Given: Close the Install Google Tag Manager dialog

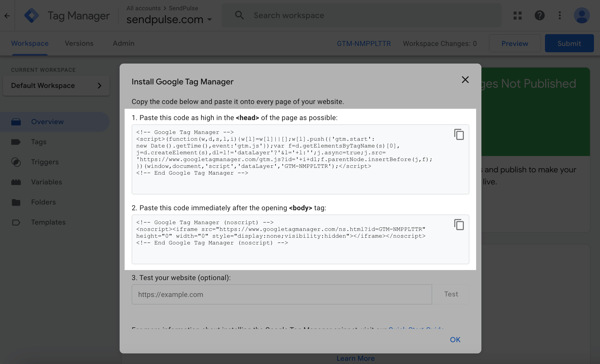Looking at the screenshot, I should tap(465, 80).
